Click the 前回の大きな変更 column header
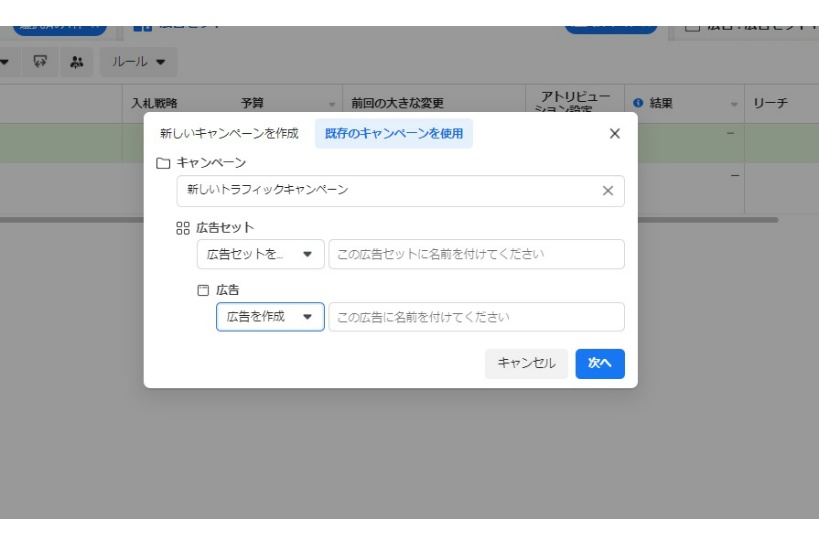819x546 pixels. pos(397,103)
